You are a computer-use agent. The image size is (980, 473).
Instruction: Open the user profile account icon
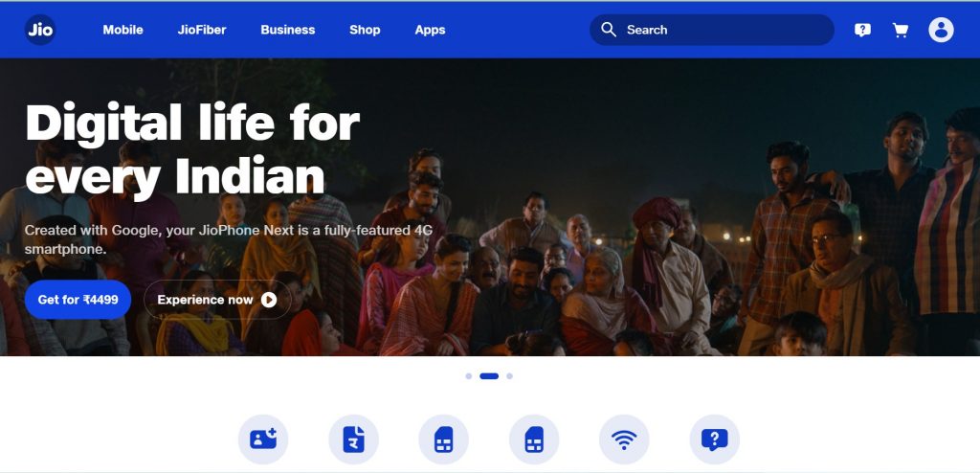(x=941, y=30)
